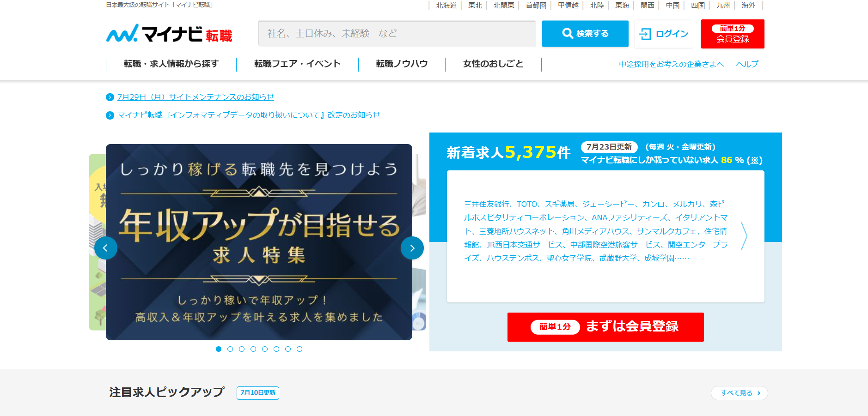Open 転職フェア・イベント menu item
868x416 pixels.
point(297,64)
